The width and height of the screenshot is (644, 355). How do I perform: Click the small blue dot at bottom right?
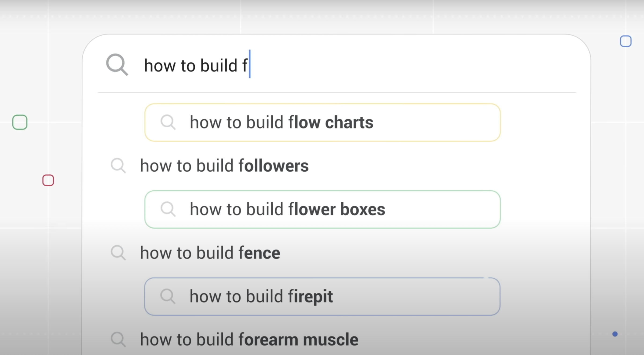(x=615, y=334)
